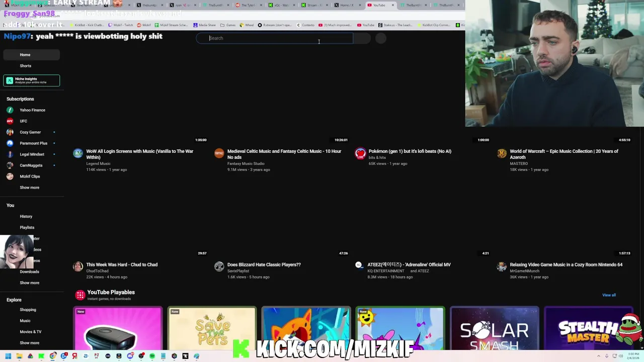Image resolution: width=644 pixels, height=362 pixels.
Task: Open Movies & TV under Explore
Action: (x=31, y=332)
